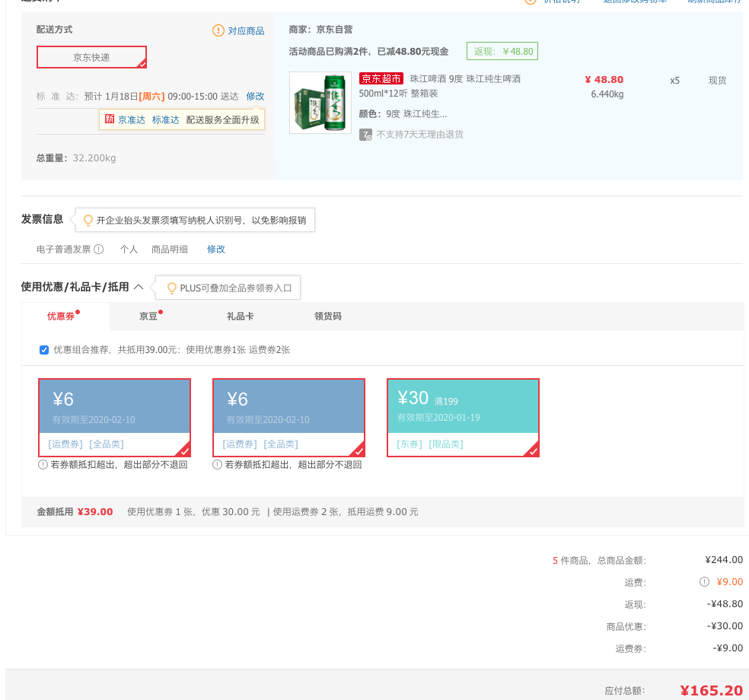Click the 返现 ¥48.80 green badge
Image resolution: width=749 pixels, height=700 pixels.
pyautogui.click(x=502, y=51)
